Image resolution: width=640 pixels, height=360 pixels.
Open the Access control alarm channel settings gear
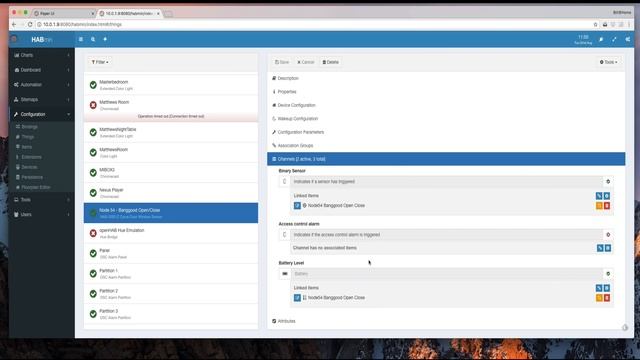[608, 235]
